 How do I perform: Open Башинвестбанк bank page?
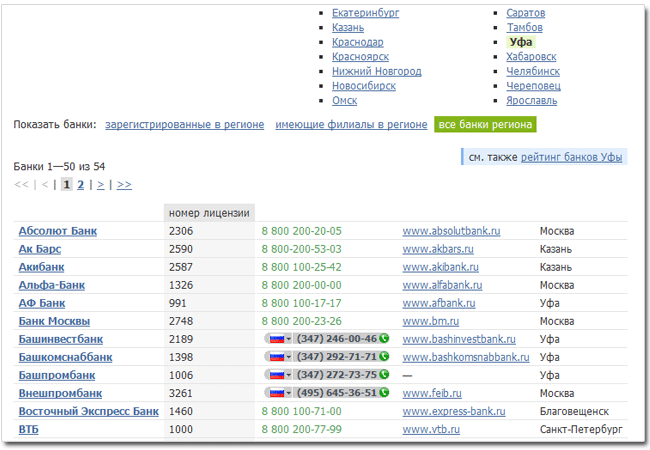pyautogui.click(x=61, y=339)
